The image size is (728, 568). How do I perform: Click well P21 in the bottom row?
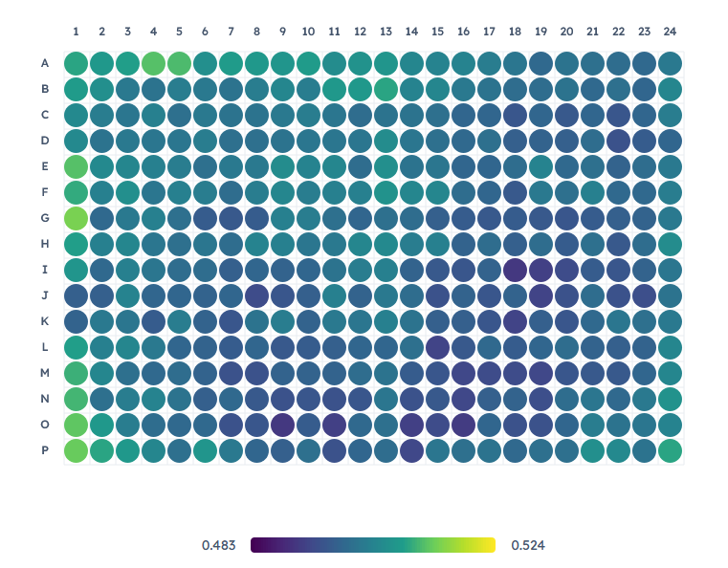(592, 450)
